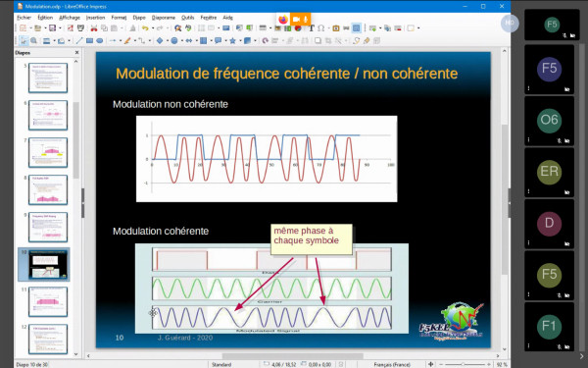The height and width of the screenshot is (368, 588).
Task: Click the Spelling check icon
Action: pyautogui.click(x=188, y=28)
